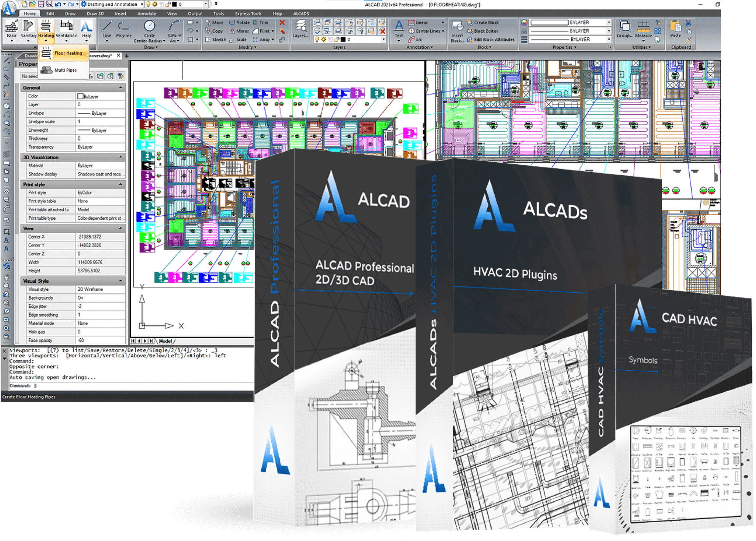Click the Scale tool
The width and height of the screenshot is (756, 541).
coord(238,39)
